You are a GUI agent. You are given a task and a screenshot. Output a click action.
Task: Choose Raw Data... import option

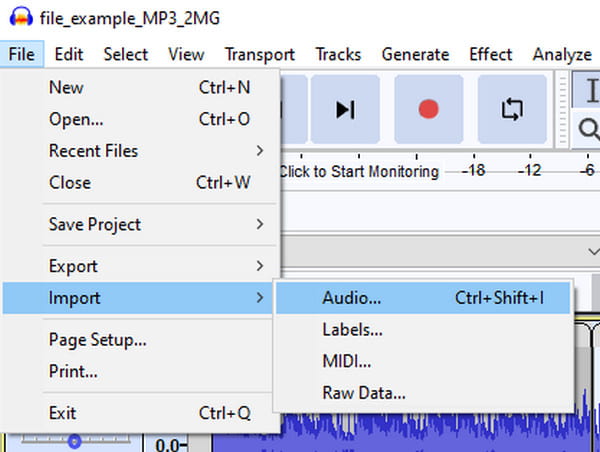pyautogui.click(x=364, y=393)
